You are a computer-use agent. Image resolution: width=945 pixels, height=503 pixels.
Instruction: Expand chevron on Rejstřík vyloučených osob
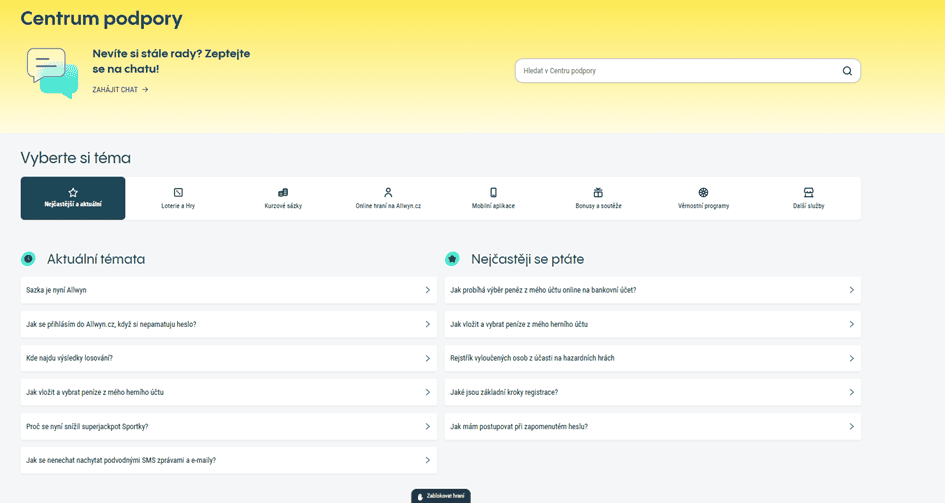point(852,358)
